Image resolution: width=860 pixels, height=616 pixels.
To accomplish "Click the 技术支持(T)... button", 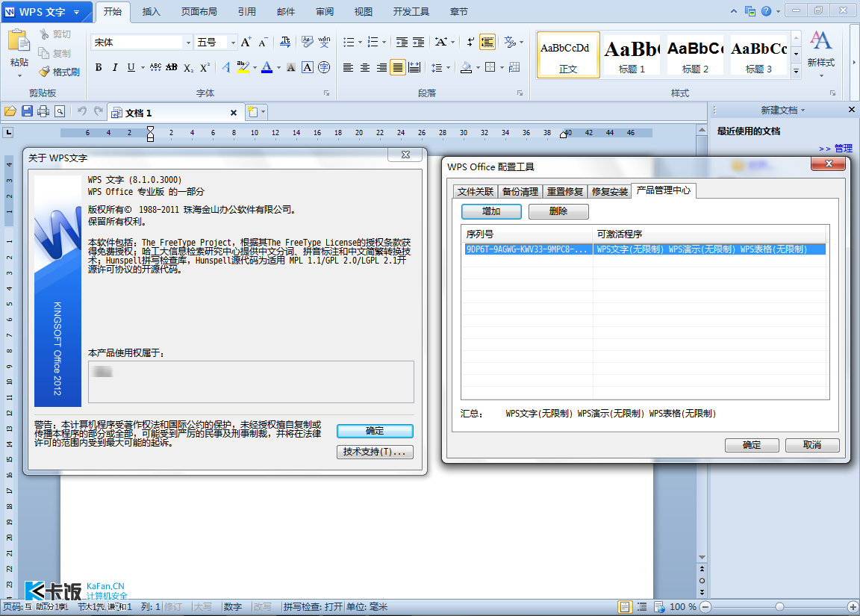I will pyautogui.click(x=375, y=452).
